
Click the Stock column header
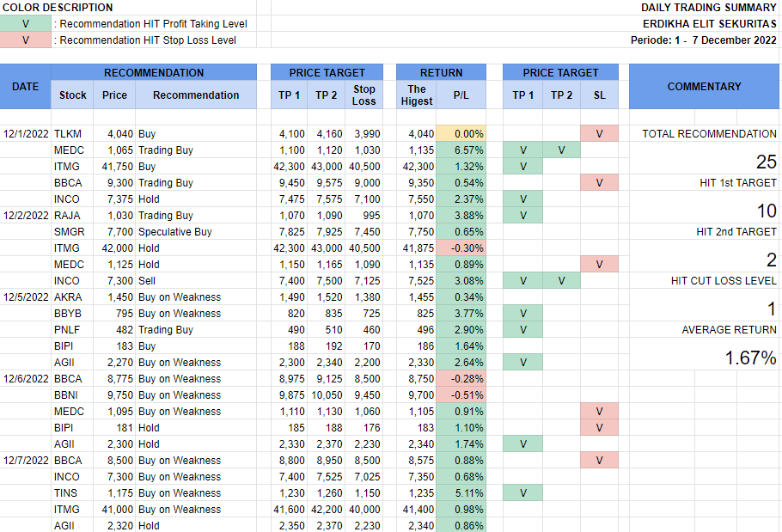point(73,95)
